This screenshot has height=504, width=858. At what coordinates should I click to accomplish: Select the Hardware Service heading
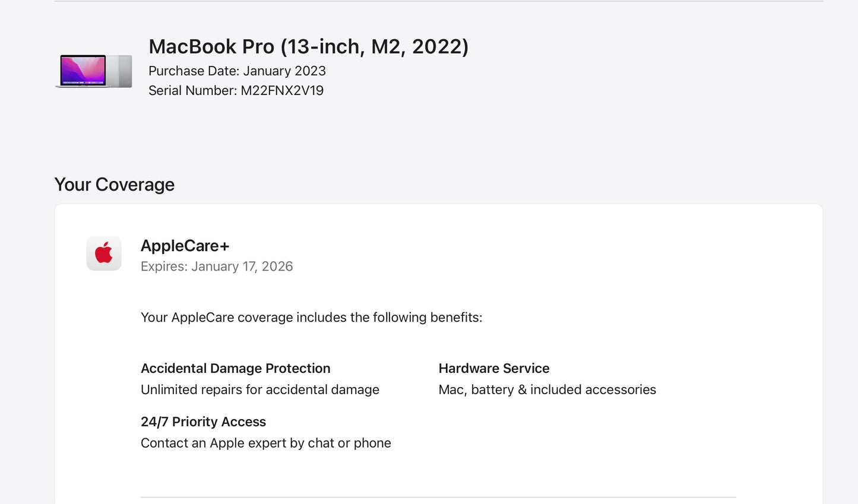pyautogui.click(x=493, y=369)
